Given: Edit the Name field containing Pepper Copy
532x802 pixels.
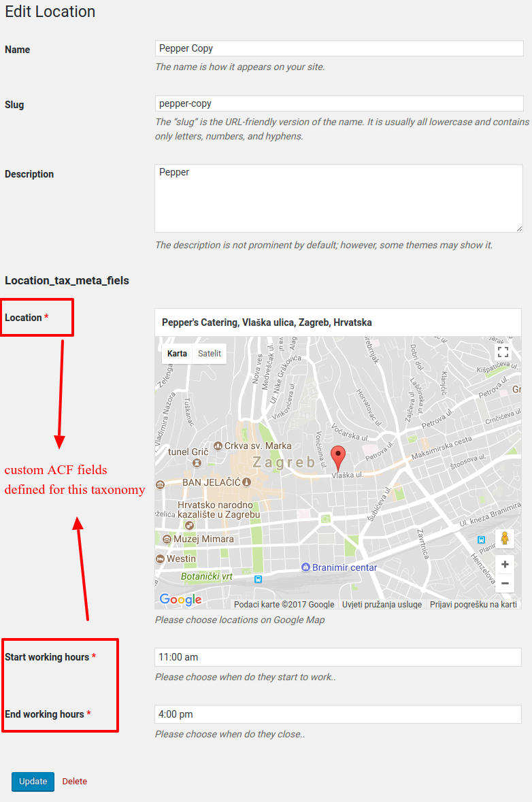Looking at the screenshot, I should point(339,48).
